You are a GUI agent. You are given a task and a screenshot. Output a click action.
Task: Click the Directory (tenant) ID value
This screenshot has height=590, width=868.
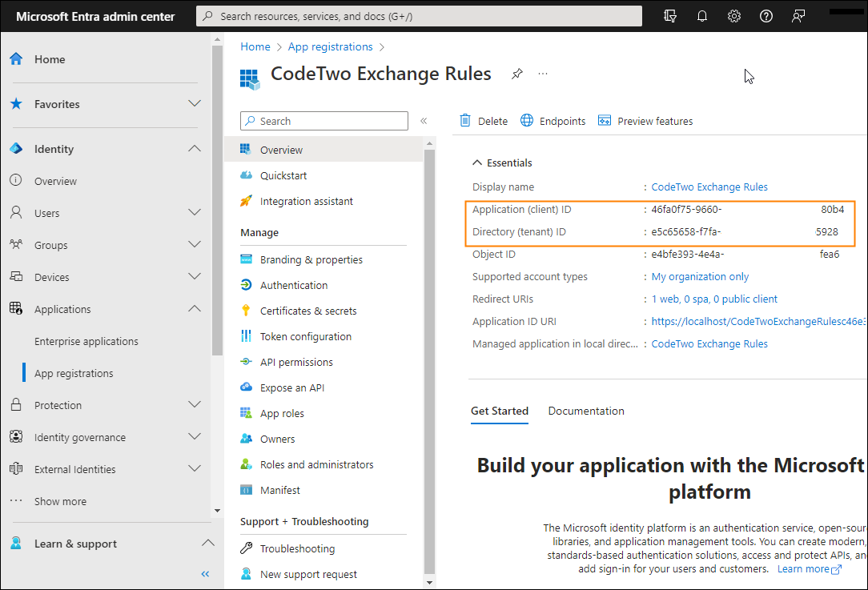coord(745,232)
